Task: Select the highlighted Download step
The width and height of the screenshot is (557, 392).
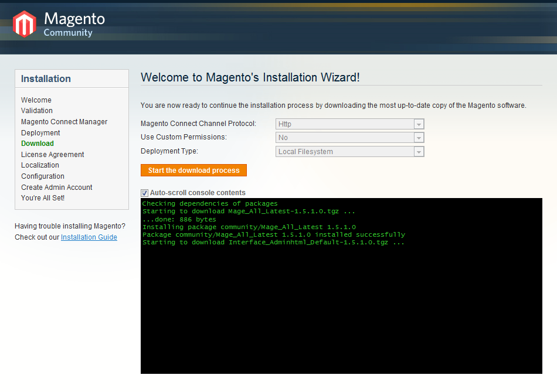Action: coord(38,144)
